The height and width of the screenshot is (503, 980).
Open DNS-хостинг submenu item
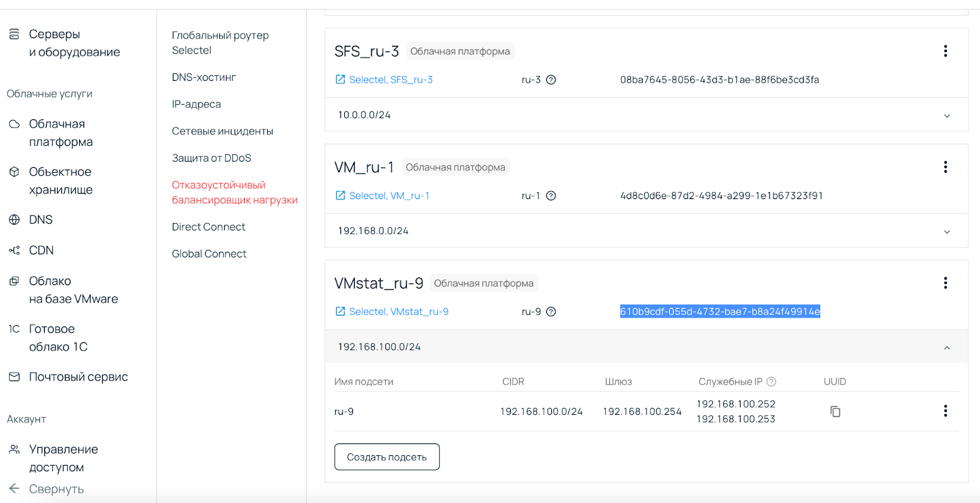coord(204,77)
